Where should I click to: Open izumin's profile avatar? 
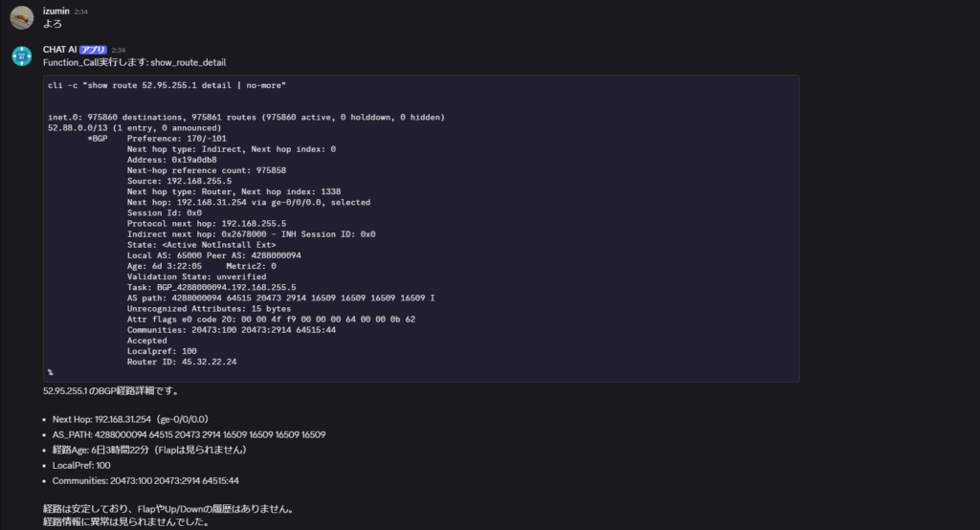pos(22,17)
